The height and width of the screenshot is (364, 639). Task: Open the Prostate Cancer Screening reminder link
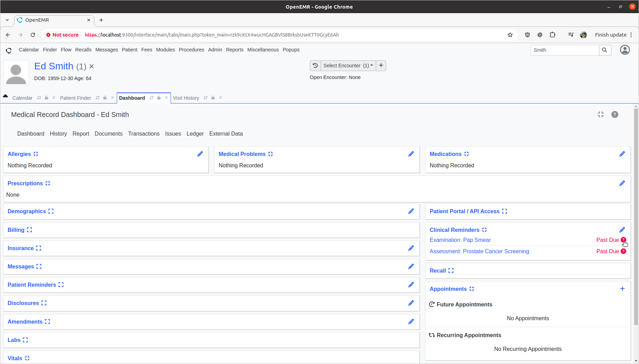479,251
